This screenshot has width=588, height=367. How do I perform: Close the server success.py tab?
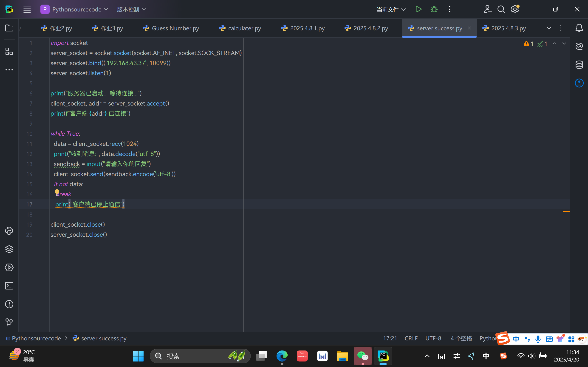point(469,28)
